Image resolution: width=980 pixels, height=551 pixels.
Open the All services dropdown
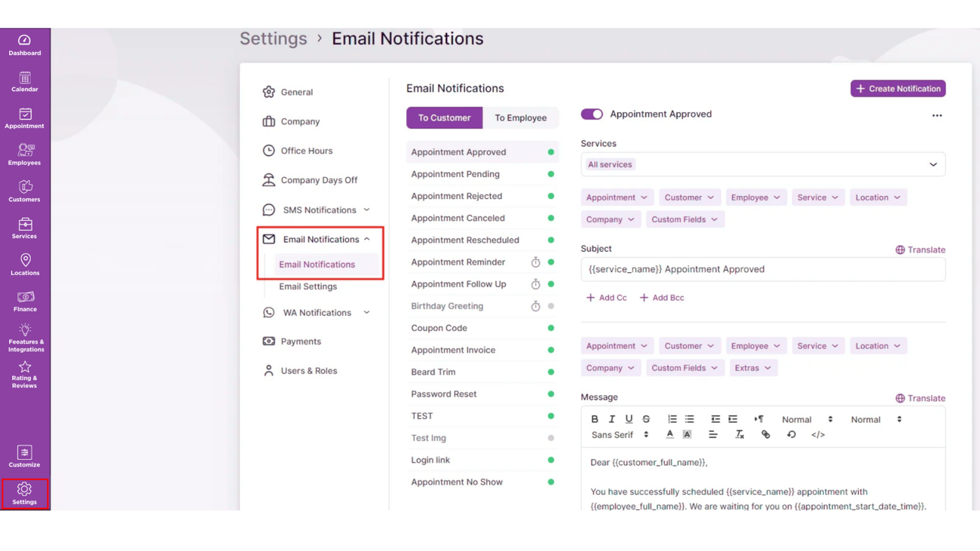(x=763, y=165)
